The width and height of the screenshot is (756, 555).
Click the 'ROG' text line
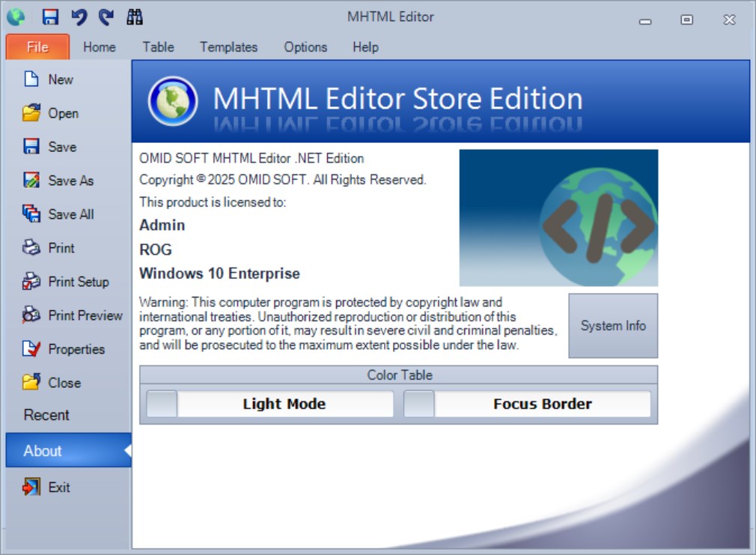click(155, 249)
